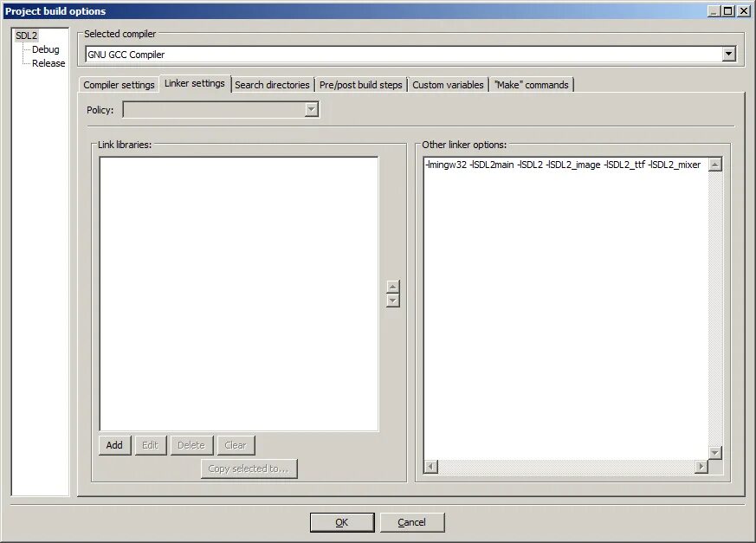The height and width of the screenshot is (543, 756).
Task: Click linker options scroll down arrow
Action: pos(715,453)
